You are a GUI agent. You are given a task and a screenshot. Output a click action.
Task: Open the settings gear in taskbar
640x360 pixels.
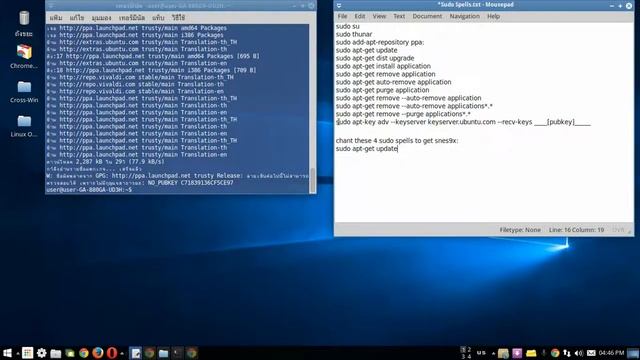(41, 353)
